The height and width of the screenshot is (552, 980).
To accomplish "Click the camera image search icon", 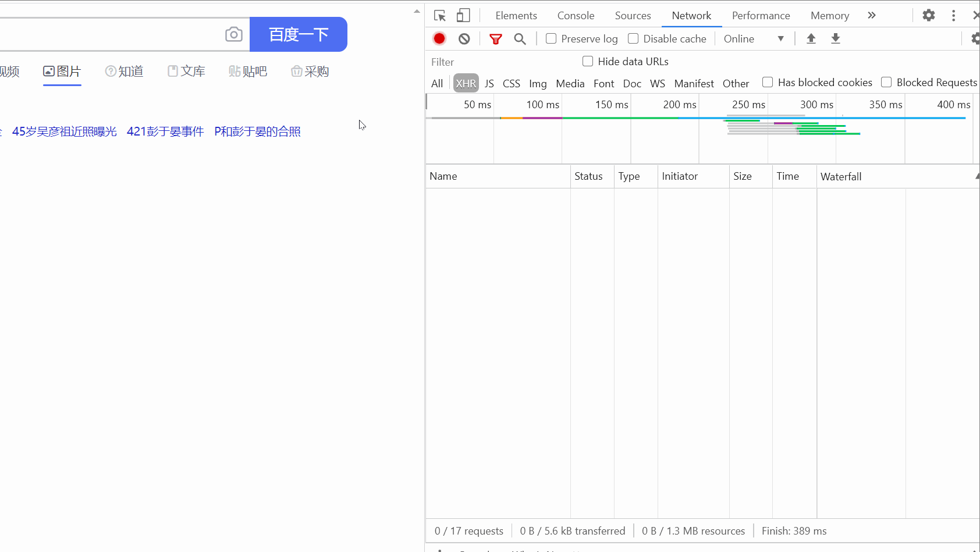I will [233, 34].
